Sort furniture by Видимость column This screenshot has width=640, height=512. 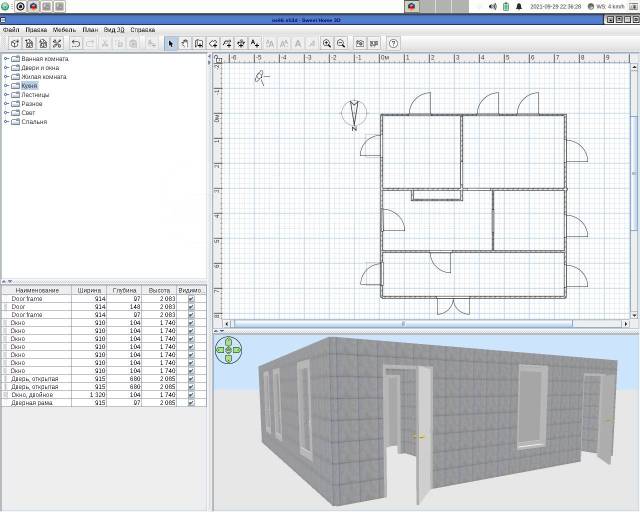(x=191, y=290)
